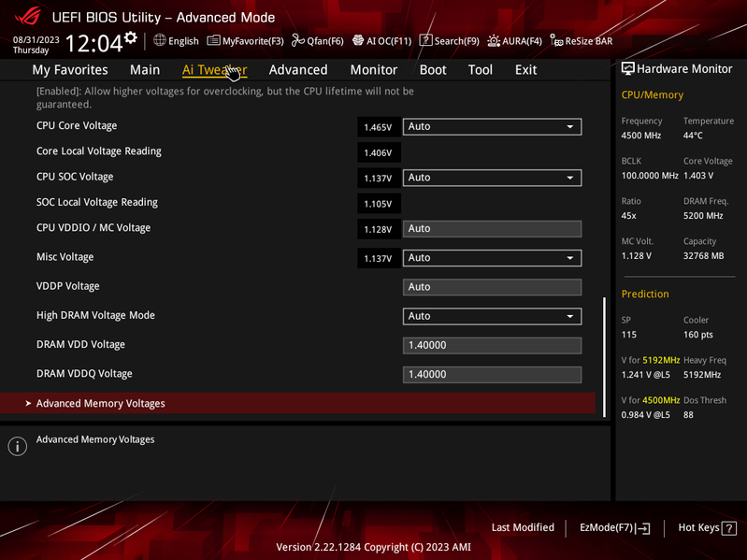Select the Ai Tweaker tab

click(x=214, y=70)
